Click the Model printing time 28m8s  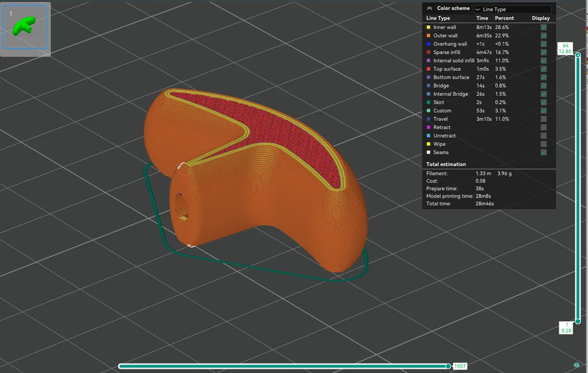click(x=484, y=196)
